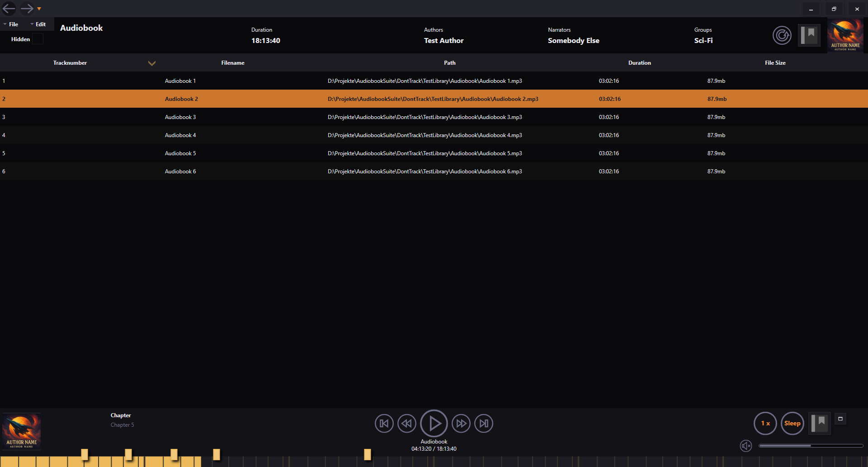868x467 pixels.
Task: Jump to the previous track
Action: [384, 423]
